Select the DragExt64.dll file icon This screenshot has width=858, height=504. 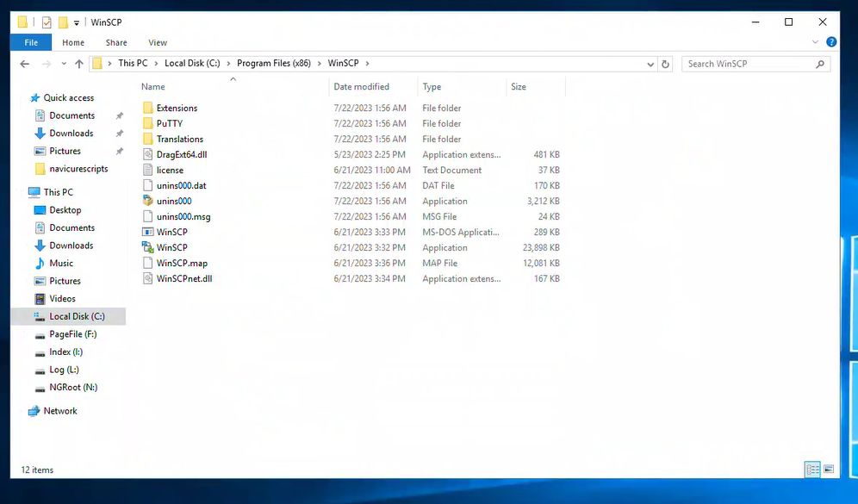(x=148, y=154)
